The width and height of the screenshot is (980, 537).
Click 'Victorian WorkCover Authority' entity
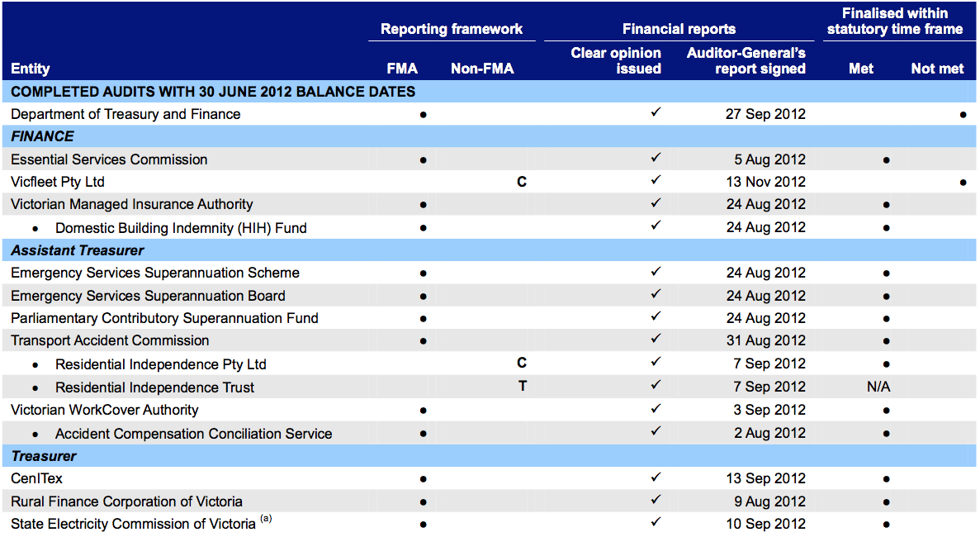[104, 410]
